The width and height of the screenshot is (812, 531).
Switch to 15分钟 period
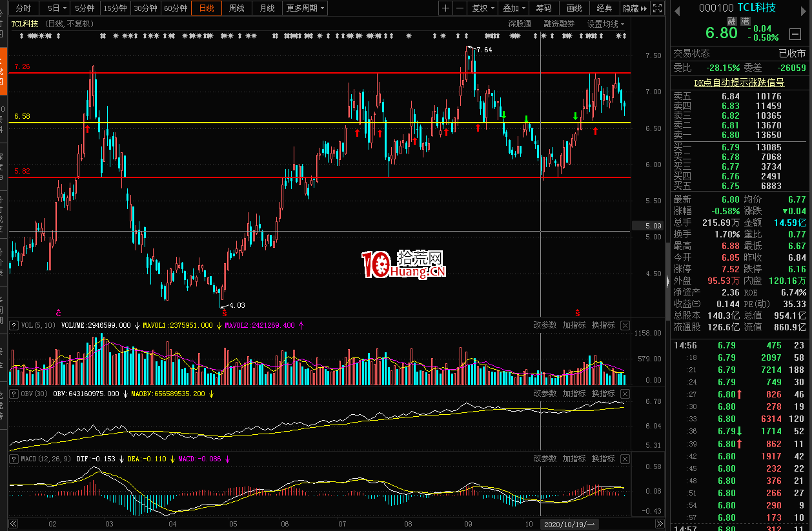(115, 8)
